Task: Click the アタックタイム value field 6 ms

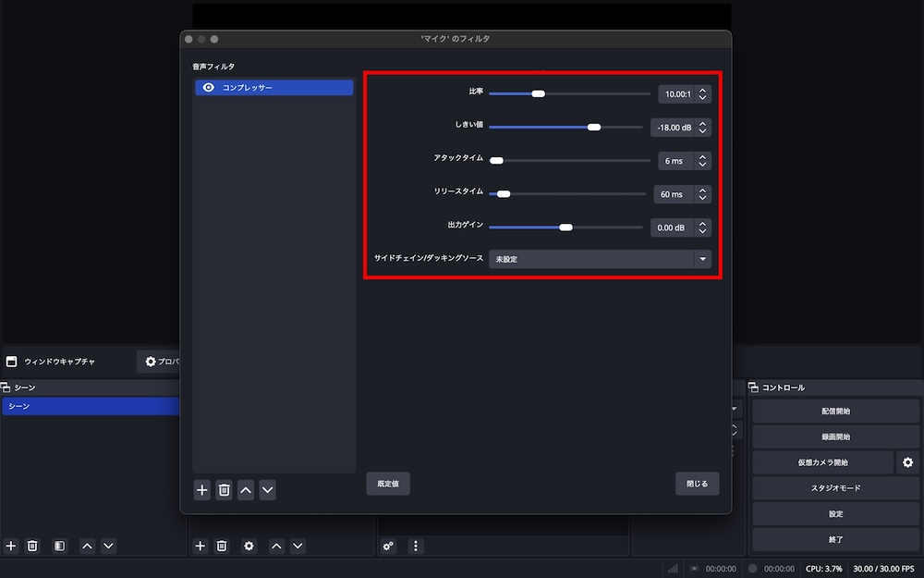Action: 676,160
